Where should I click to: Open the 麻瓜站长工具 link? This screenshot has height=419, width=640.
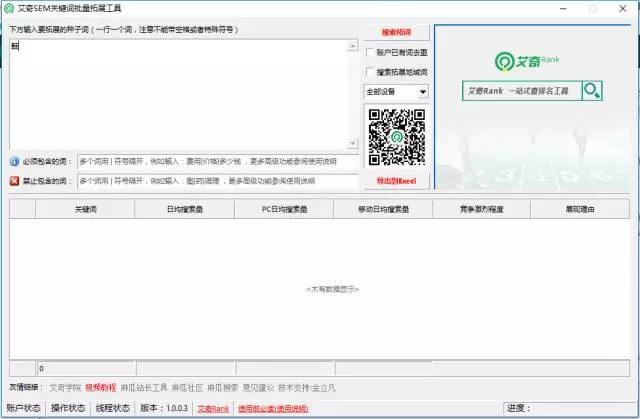pyautogui.click(x=144, y=388)
